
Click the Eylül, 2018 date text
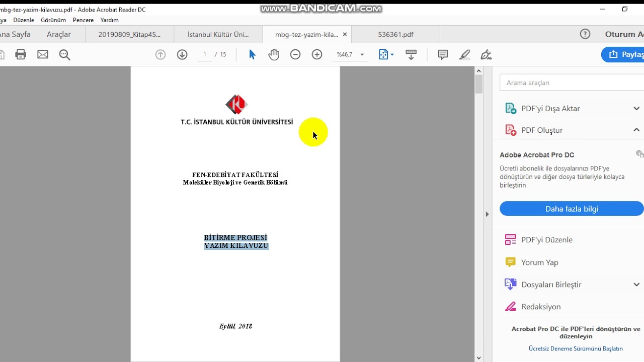coord(235,326)
